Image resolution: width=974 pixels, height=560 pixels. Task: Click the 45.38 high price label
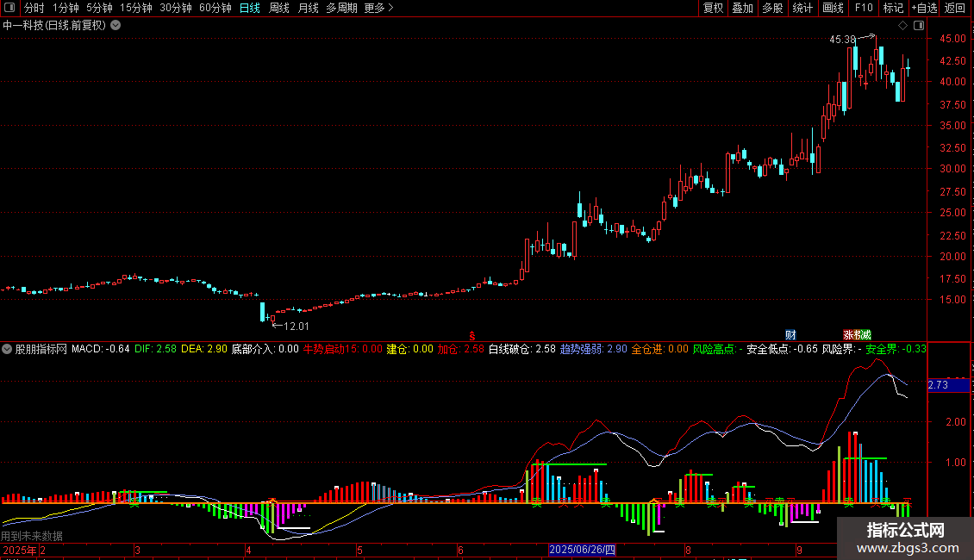pyautogui.click(x=842, y=40)
